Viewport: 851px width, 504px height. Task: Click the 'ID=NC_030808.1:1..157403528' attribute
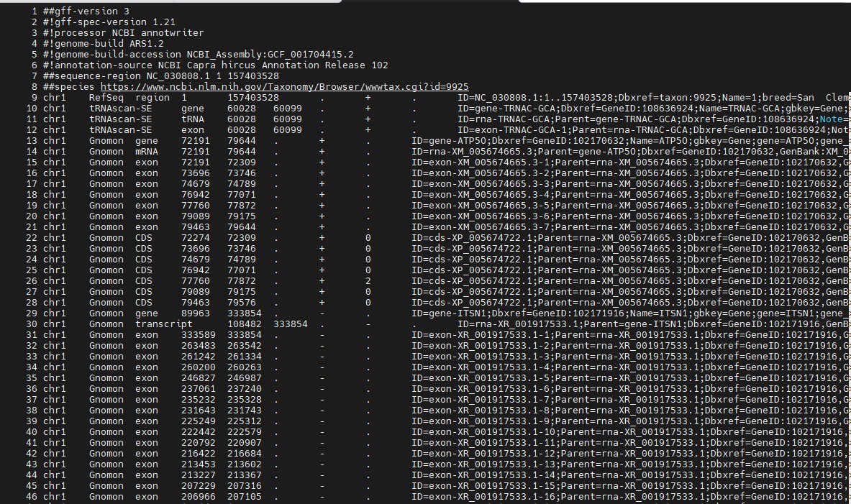[x=537, y=98]
